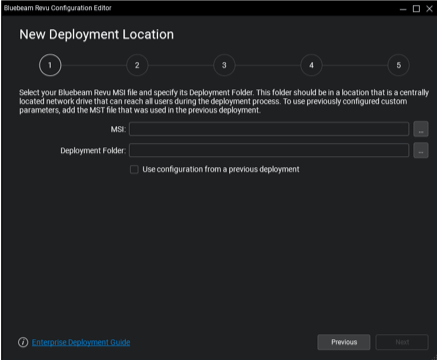Select step 5 circle in wizard progress

click(399, 65)
